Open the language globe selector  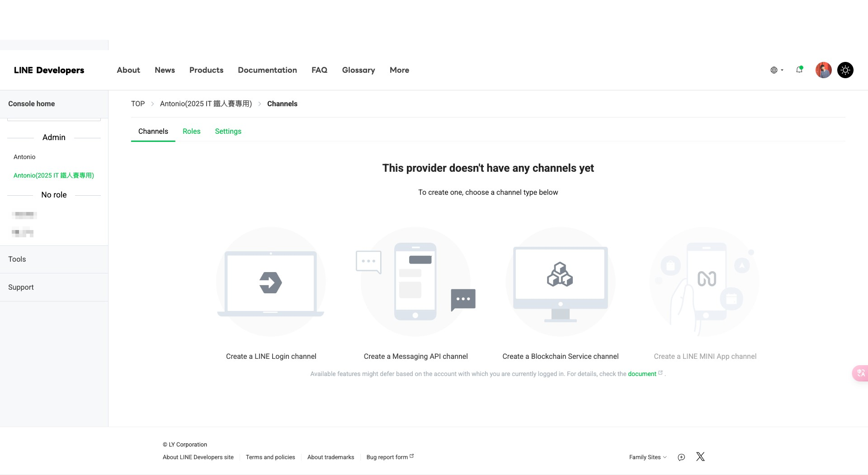coord(777,70)
